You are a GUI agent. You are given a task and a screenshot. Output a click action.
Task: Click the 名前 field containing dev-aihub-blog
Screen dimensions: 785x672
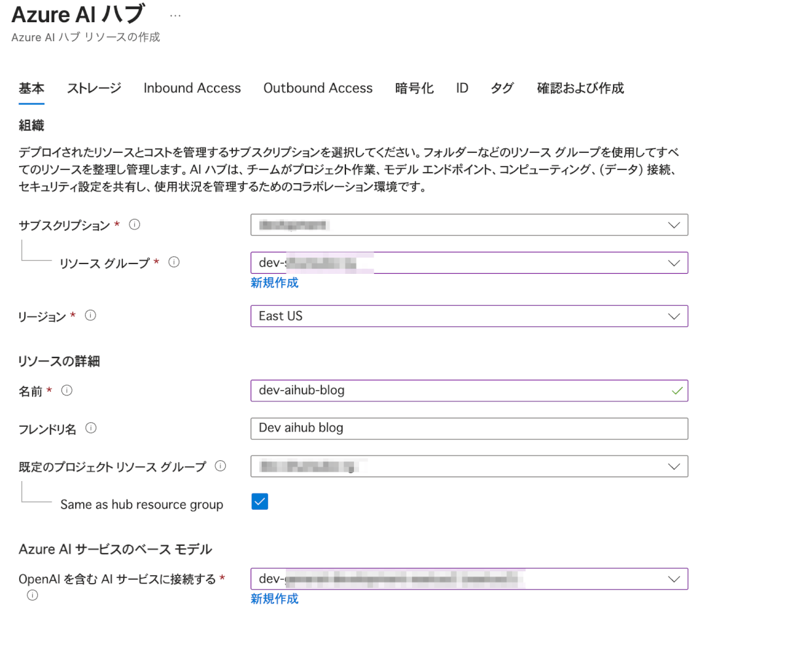tap(458, 391)
